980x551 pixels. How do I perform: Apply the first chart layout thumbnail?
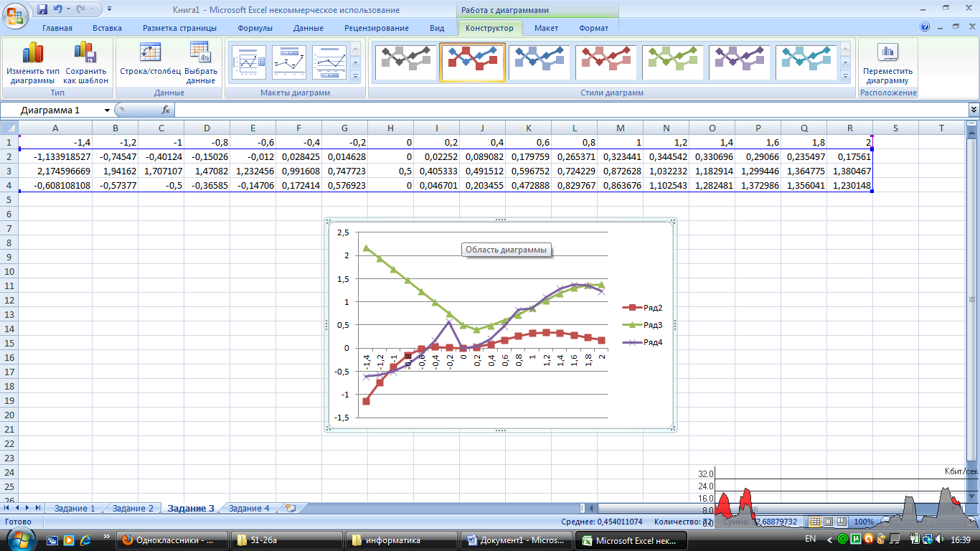pos(248,62)
